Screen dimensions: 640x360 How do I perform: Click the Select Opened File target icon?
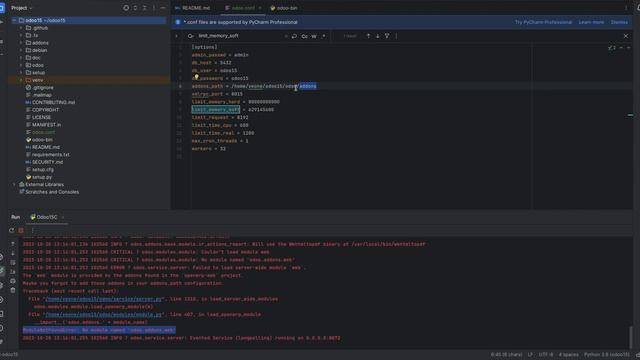coord(126,8)
